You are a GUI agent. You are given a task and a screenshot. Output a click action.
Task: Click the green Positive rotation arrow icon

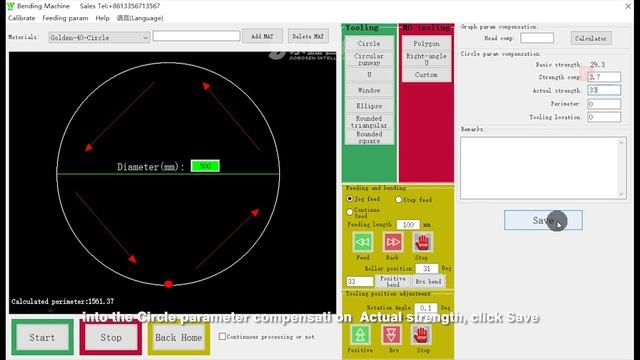click(x=360, y=335)
